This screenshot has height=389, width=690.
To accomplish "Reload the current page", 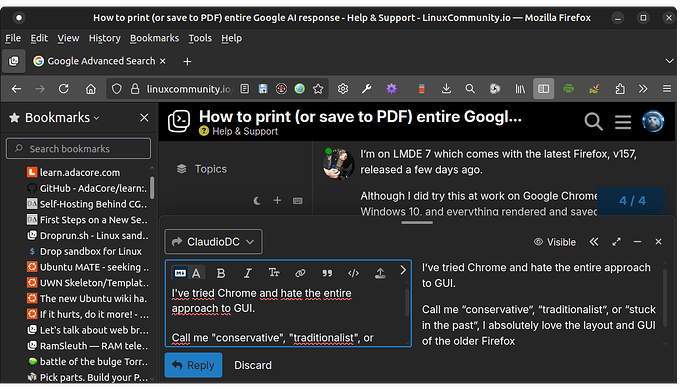I will point(64,89).
